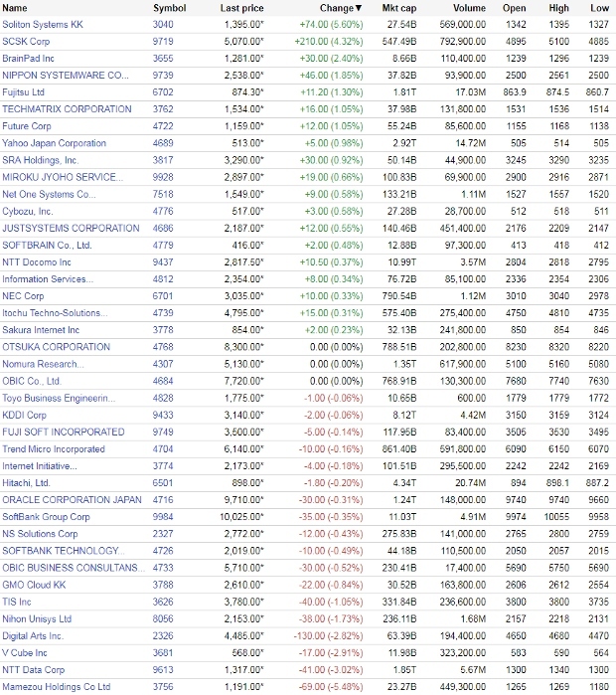
Task: Open the BrainPad Inc link
Action: coord(29,58)
